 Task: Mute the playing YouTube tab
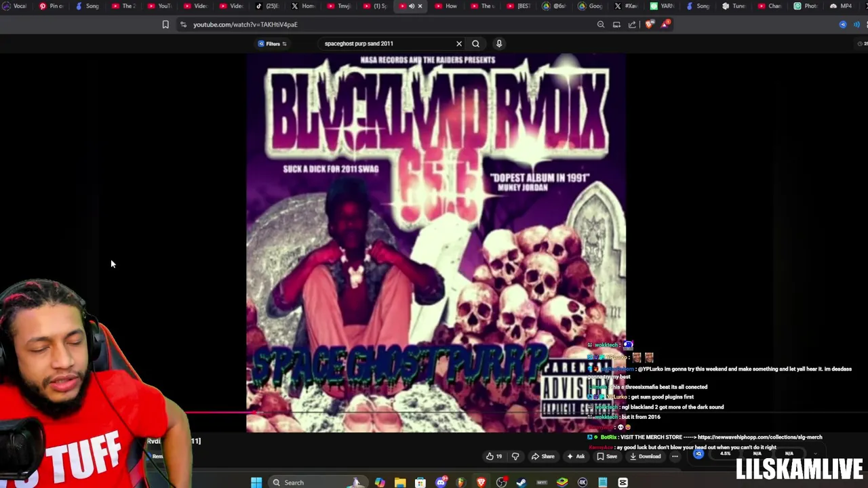click(x=411, y=6)
